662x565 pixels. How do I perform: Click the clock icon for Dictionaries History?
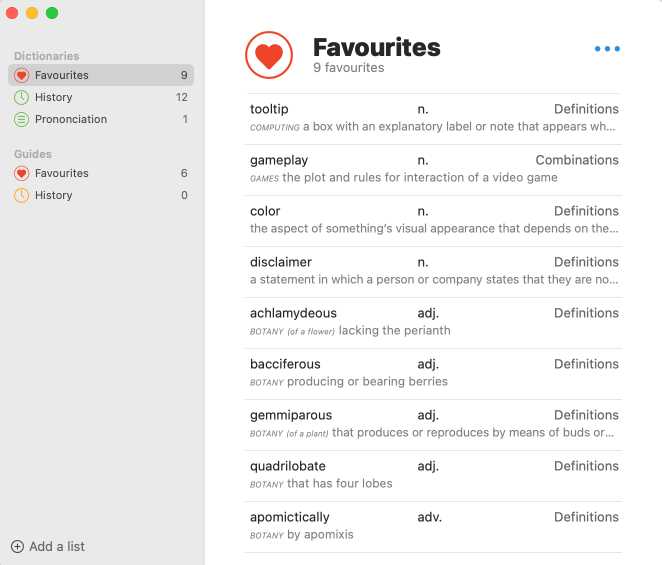pos(22,97)
